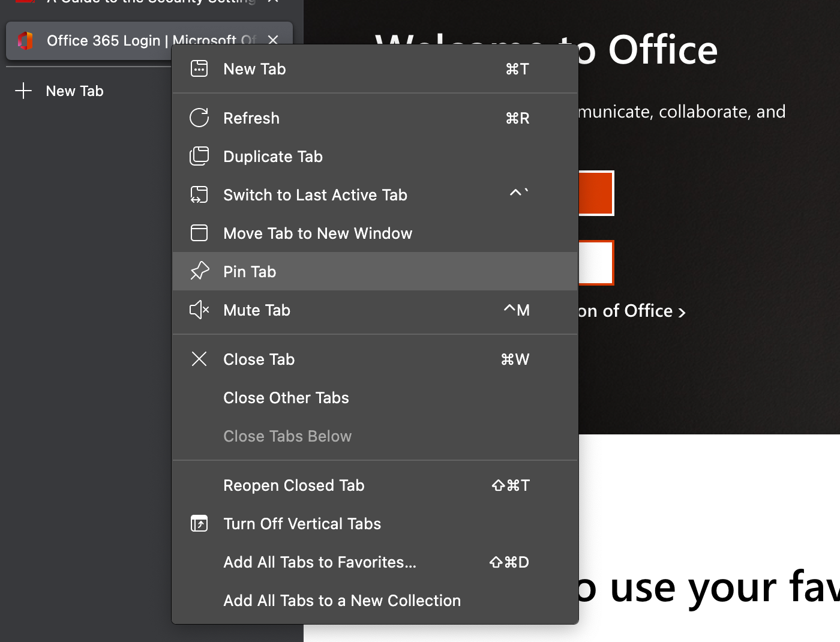
Task: Toggle Mute Tab menu entry
Action: 256,310
